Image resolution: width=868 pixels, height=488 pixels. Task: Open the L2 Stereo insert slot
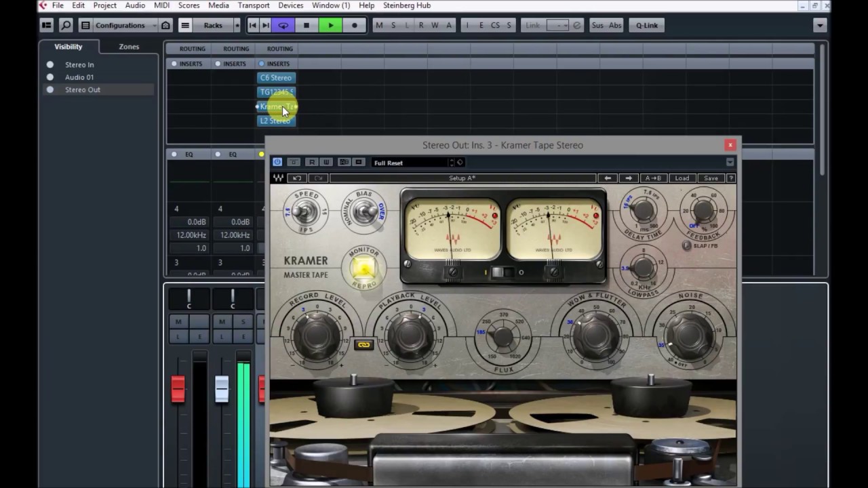276,121
